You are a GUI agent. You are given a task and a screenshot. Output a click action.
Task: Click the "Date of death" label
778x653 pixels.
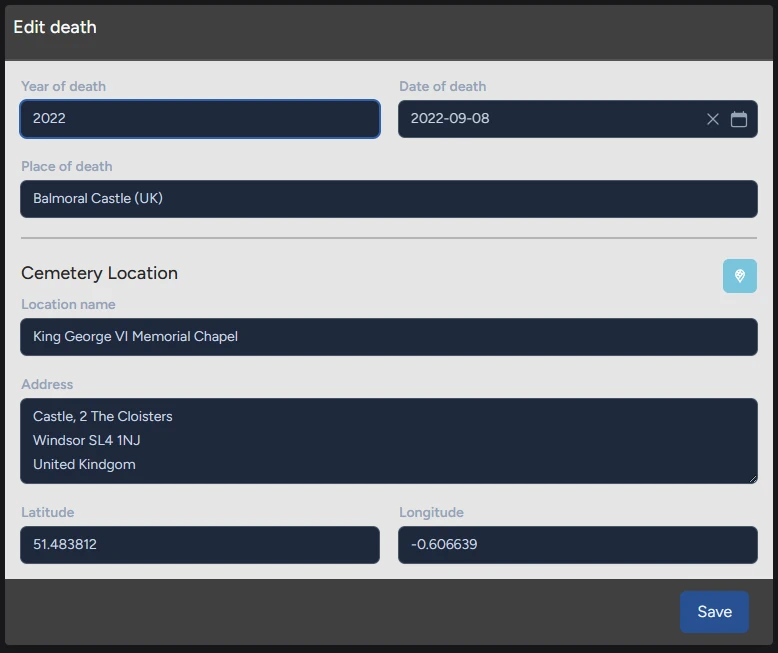[x=442, y=87]
